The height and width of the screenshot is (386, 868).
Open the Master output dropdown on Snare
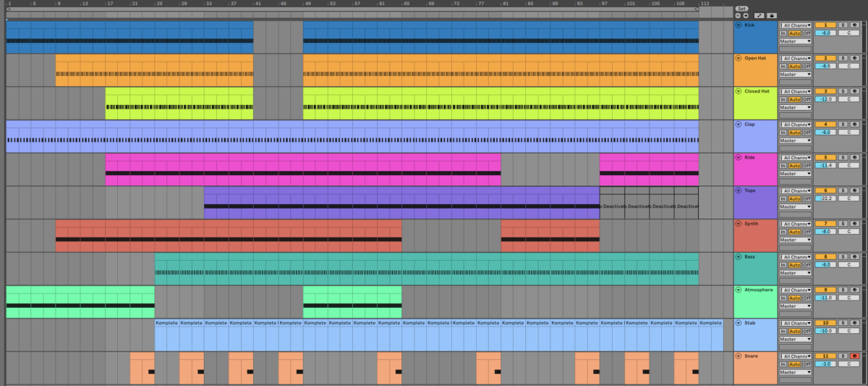(795, 372)
